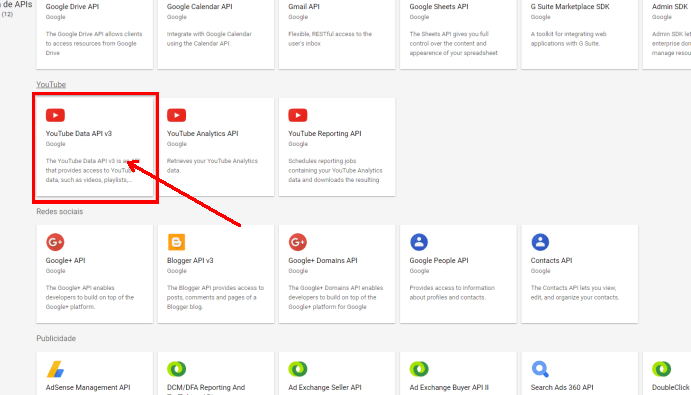Click the DCM/DFA Reporting API icon
The width and height of the screenshot is (691, 395).
pos(176,369)
